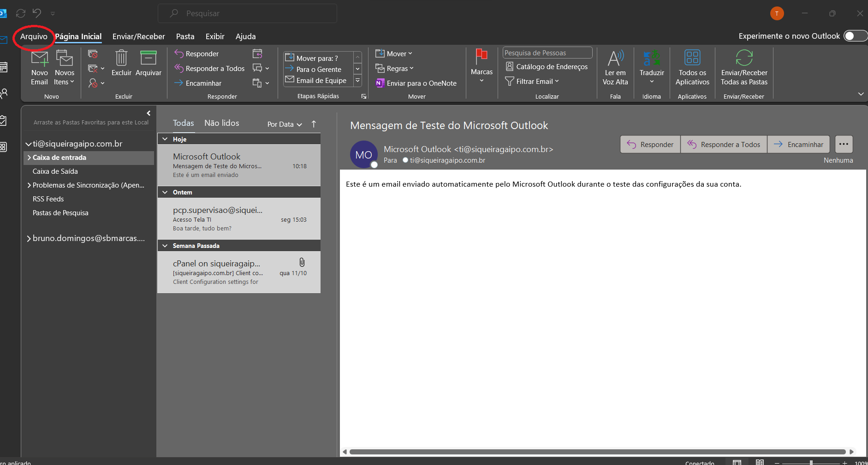This screenshot has height=465, width=868.
Task: Click the Ignorar conversation icon
Action: [x=93, y=54]
